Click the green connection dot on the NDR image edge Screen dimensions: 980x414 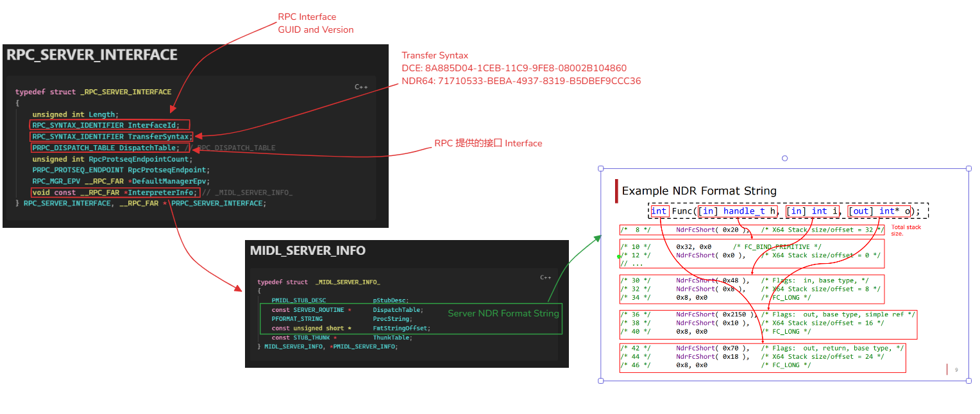(x=618, y=257)
